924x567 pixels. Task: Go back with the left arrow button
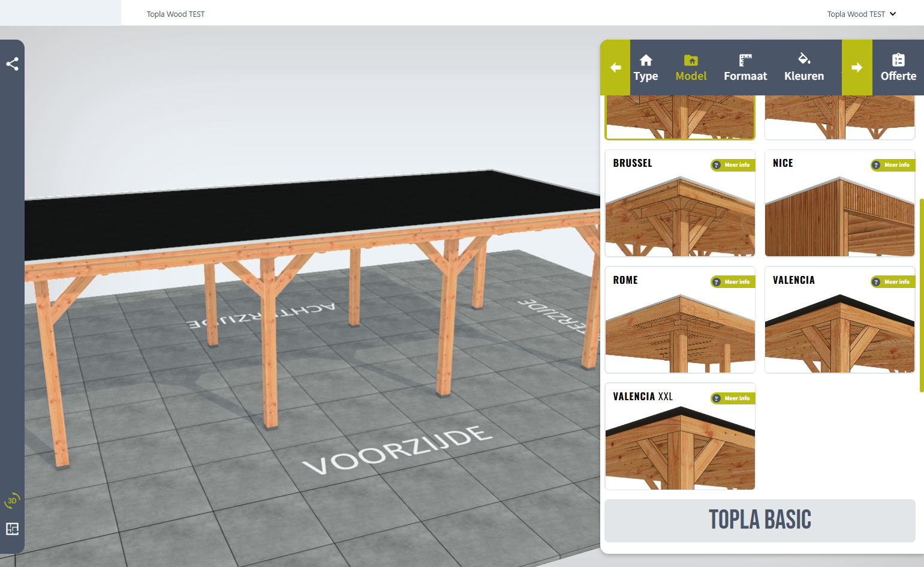(x=615, y=67)
